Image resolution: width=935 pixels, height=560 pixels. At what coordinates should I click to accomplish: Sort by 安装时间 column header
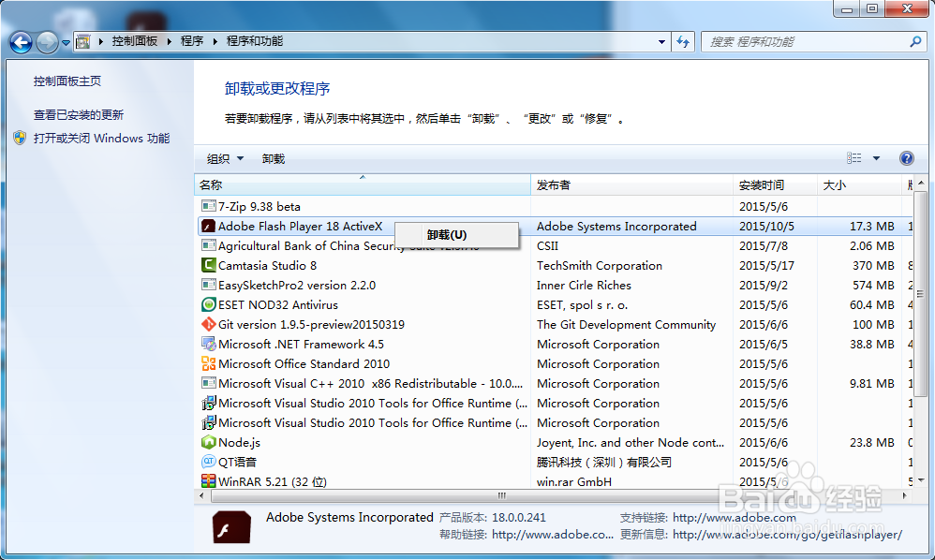pos(775,184)
